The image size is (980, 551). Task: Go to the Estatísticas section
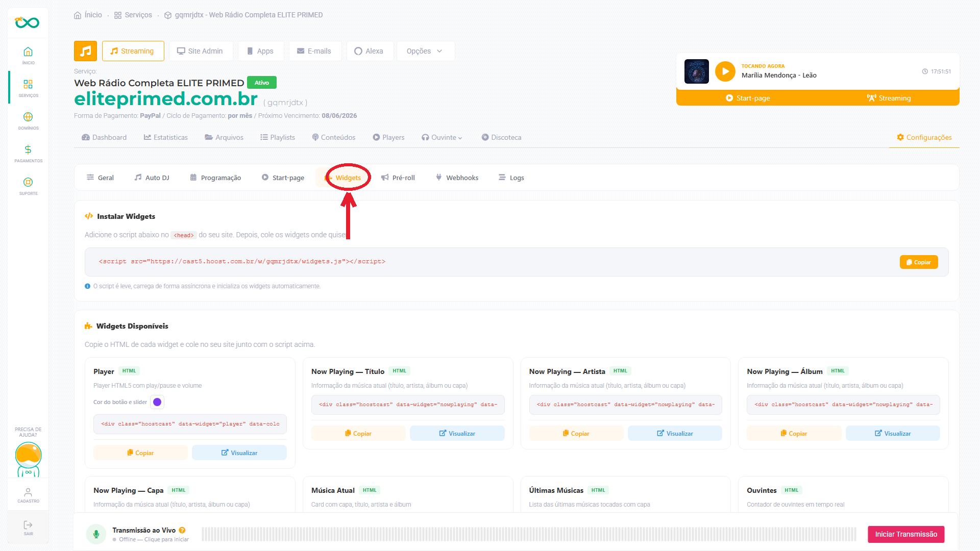tap(166, 137)
